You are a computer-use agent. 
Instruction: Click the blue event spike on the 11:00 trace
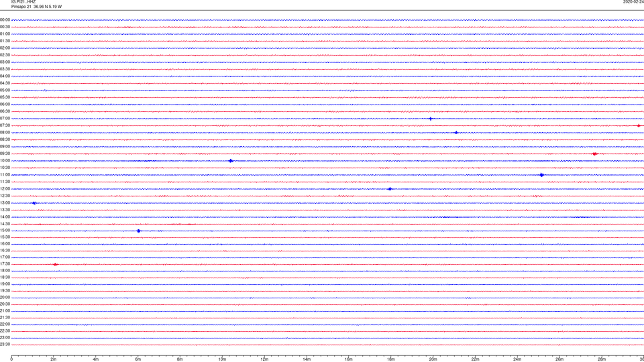coord(542,175)
